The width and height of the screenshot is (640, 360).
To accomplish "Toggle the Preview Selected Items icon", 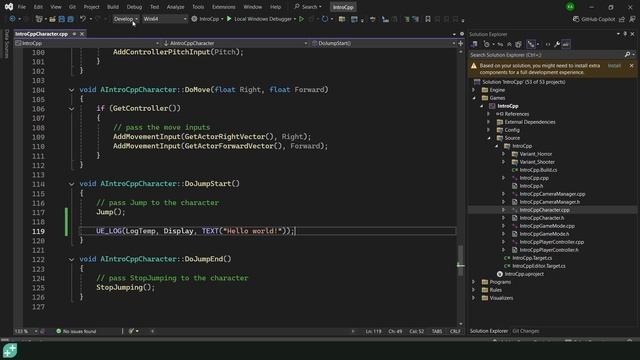I will coord(566,44).
